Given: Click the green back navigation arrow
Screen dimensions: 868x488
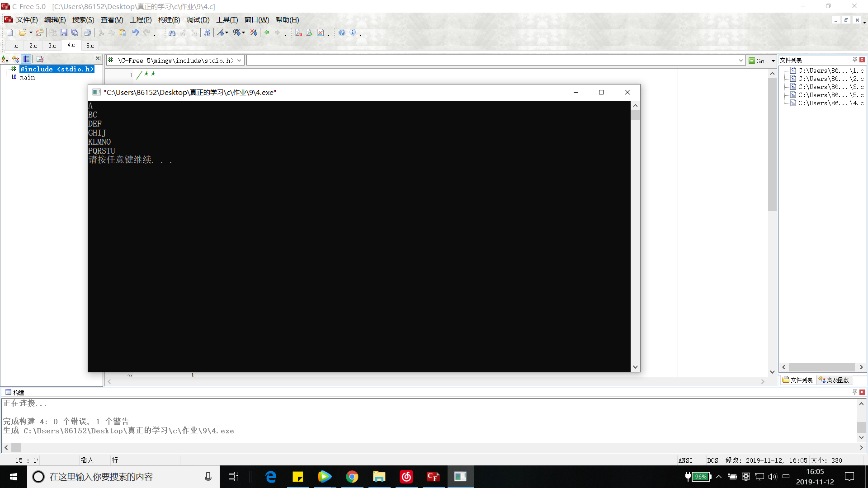Looking at the screenshot, I should (267, 33).
